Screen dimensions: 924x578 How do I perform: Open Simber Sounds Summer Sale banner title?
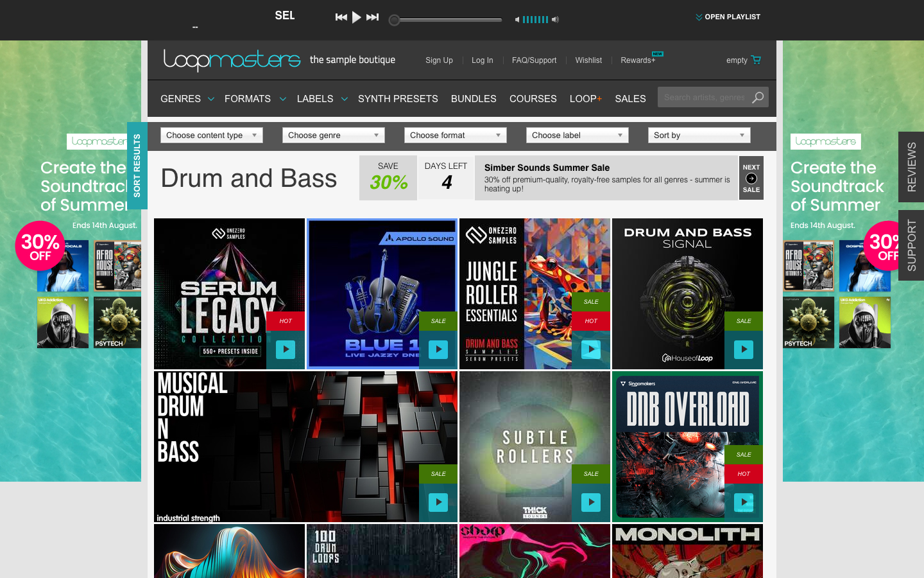(x=547, y=168)
